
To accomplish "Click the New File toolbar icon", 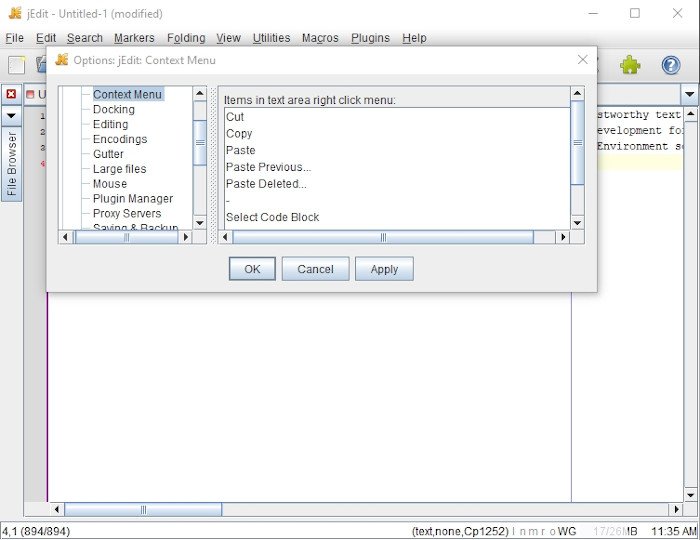I will [x=17, y=65].
